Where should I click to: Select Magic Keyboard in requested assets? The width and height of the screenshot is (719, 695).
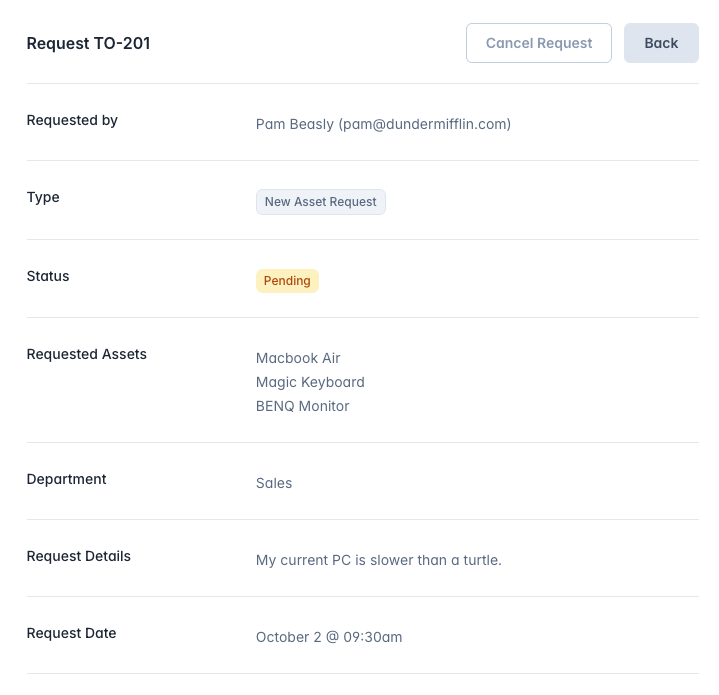point(310,382)
